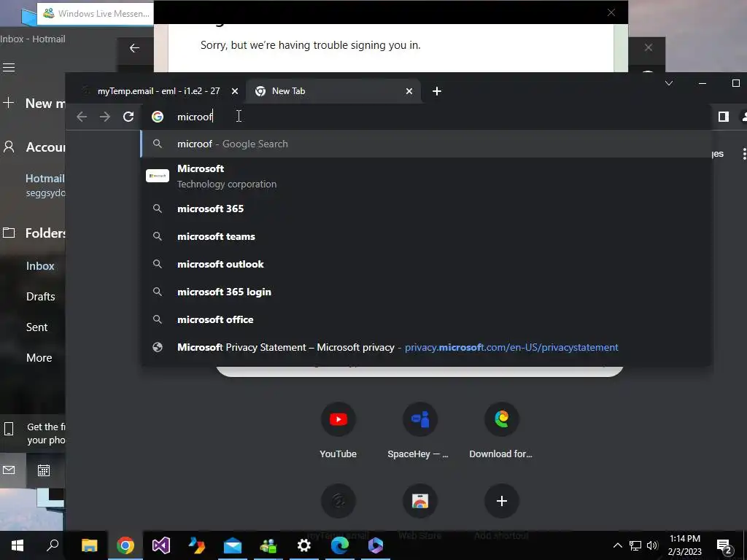Pick the 'microsoft 365' suggestion
The width and height of the screenshot is (747, 560).
point(426,209)
